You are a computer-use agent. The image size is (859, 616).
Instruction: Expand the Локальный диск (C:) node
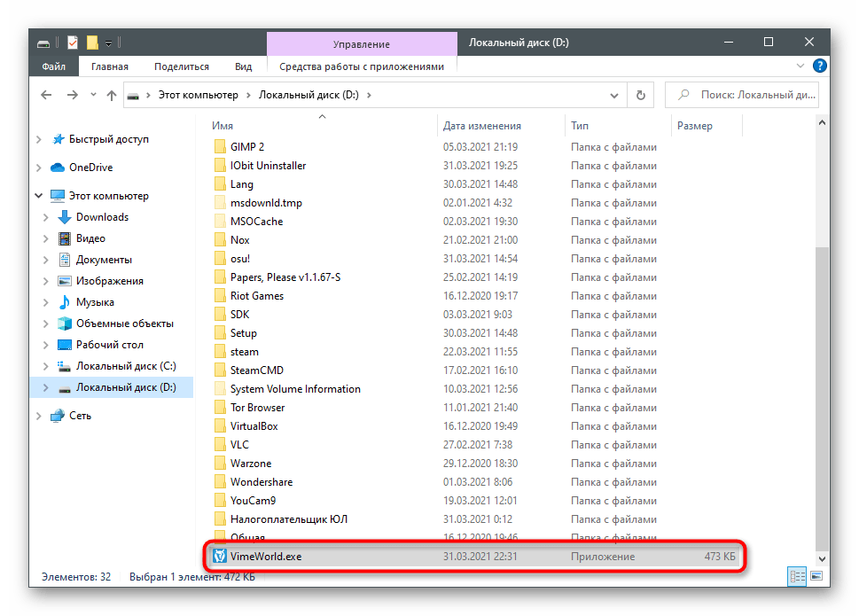(x=46, y=366)
